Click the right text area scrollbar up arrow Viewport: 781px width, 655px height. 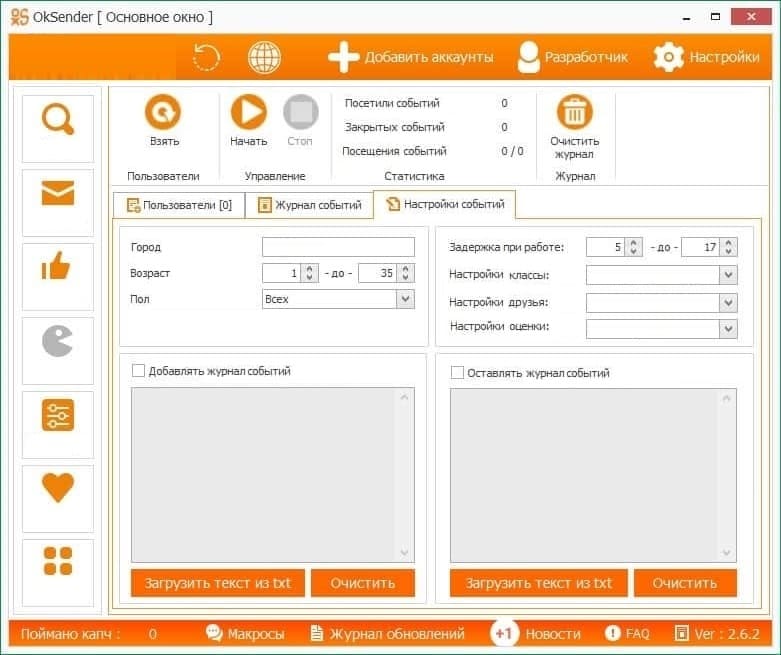point(726,398)
